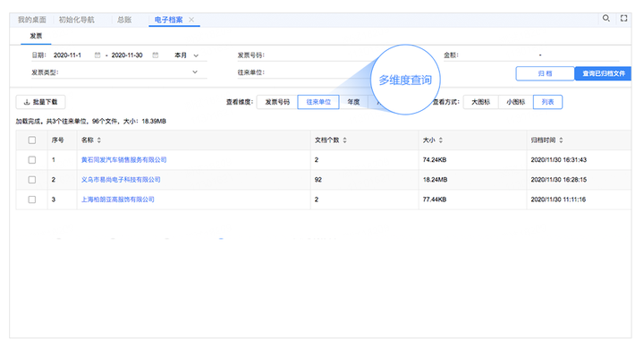The height and width of the screenshot is (348, 644).
Task: Click the end date field 2020-11-30
Action: click(x=127, y=55)
